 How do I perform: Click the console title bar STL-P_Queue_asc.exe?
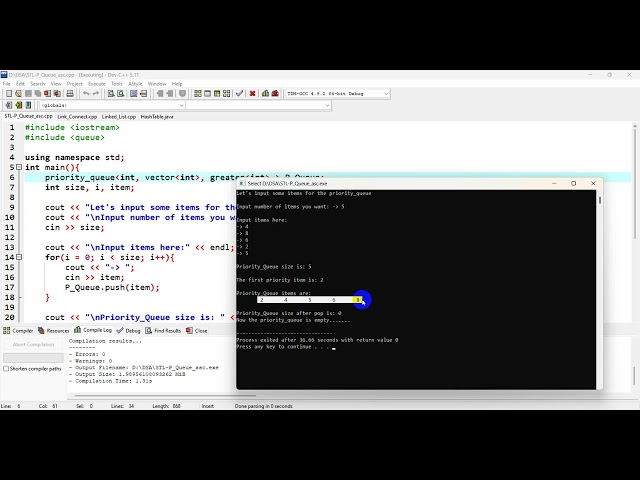(287, 184)
